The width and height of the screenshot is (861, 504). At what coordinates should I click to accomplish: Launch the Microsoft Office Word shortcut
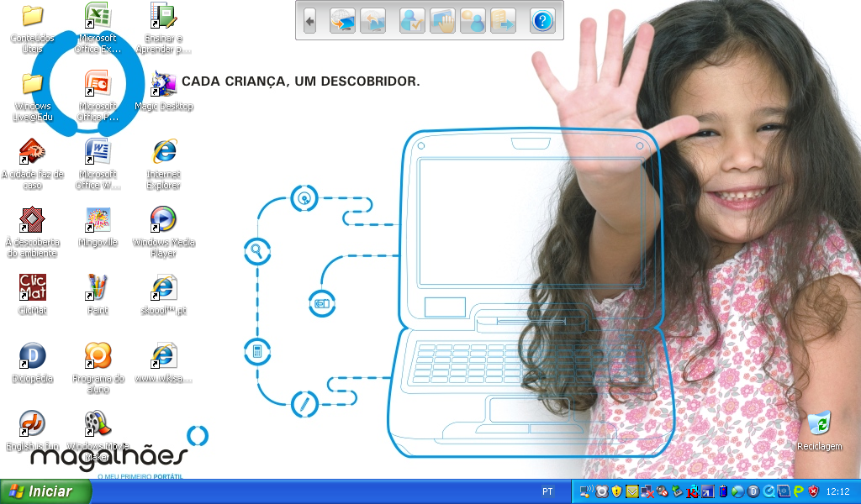click(98, 165)
